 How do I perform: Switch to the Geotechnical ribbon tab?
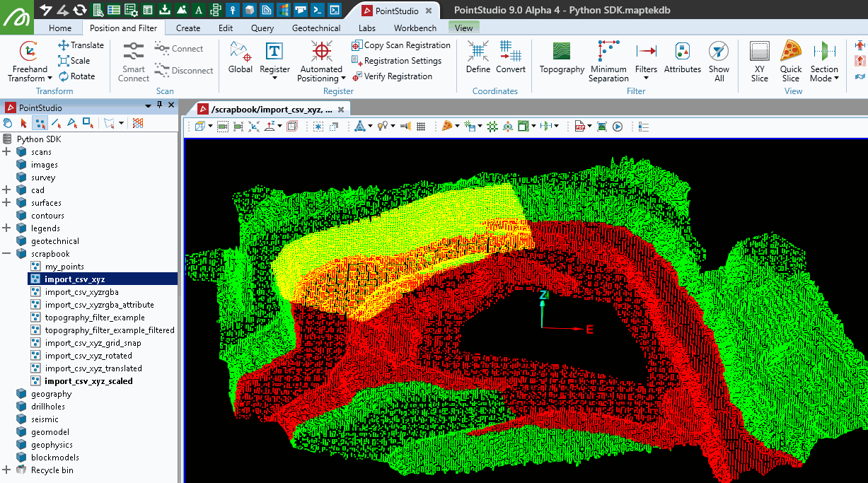[316, 28]
